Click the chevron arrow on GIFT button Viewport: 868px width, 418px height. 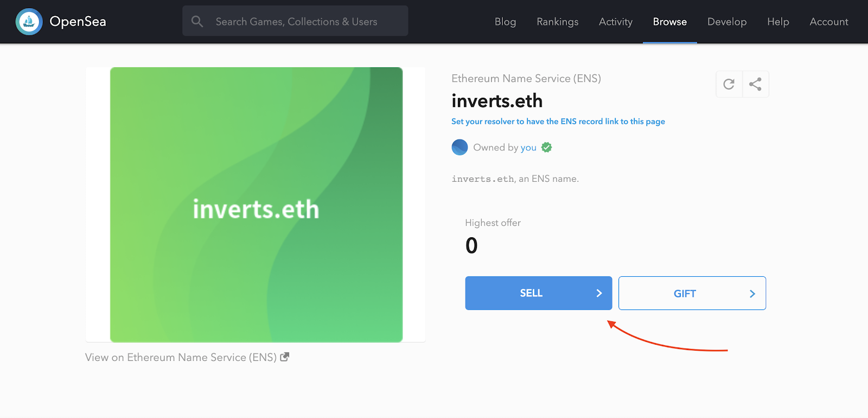[x=752, y=294]
